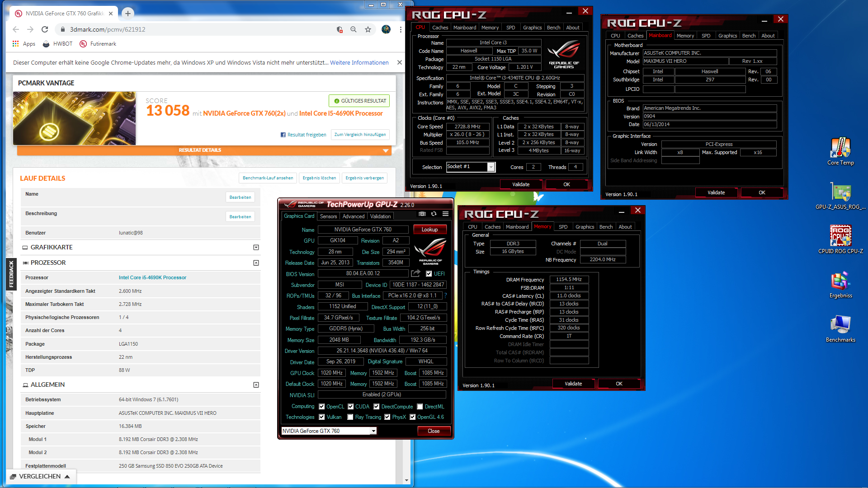Image resolution: width=868 pixels, height=488 pixels.
Task: Click the scrollbar down arrow in Chrome
Action: coord(407,481)
